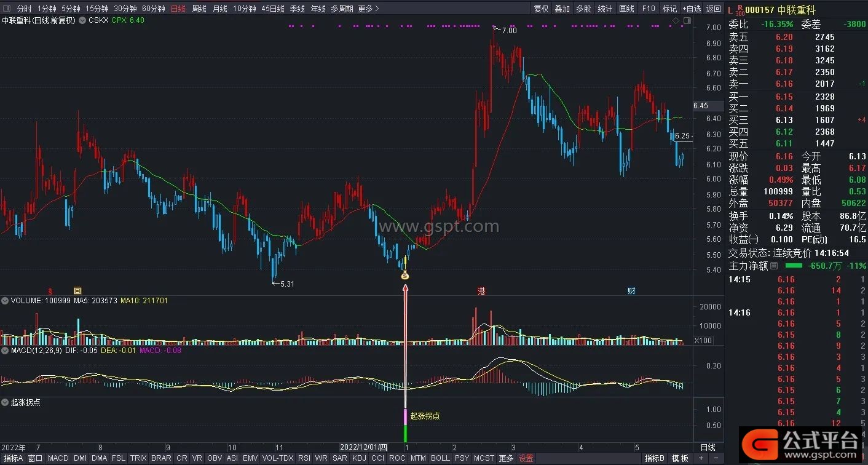
Task: Apply the RSI indicator
Action: 304,458
